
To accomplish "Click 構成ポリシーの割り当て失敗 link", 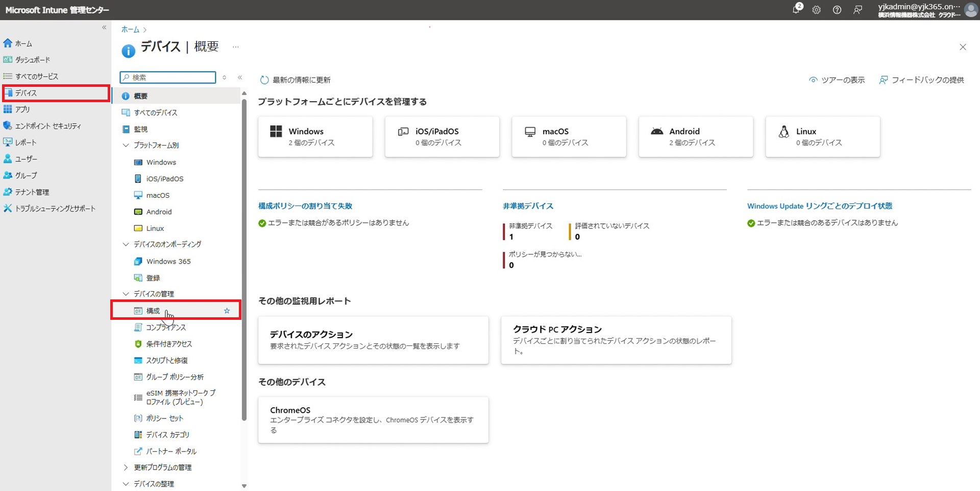I will click(305, 206).
